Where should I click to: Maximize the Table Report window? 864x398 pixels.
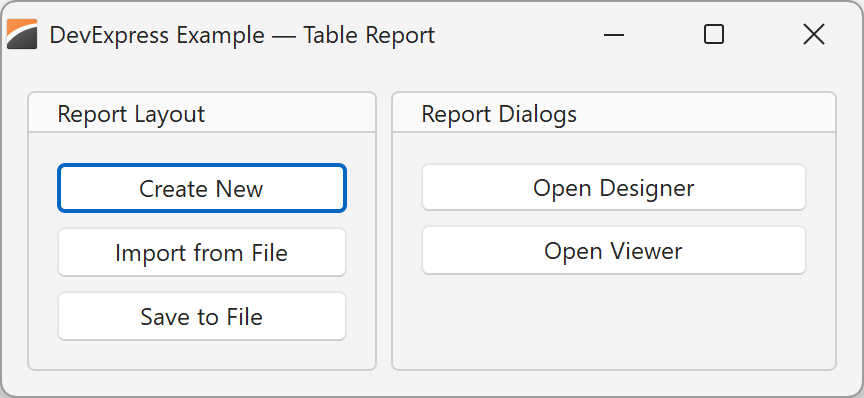coord(714,35)
